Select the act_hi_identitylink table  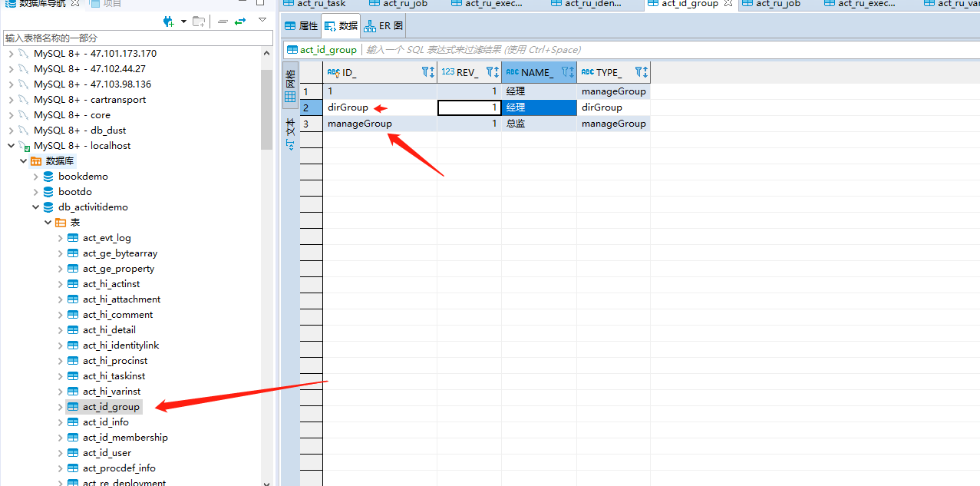120,345
